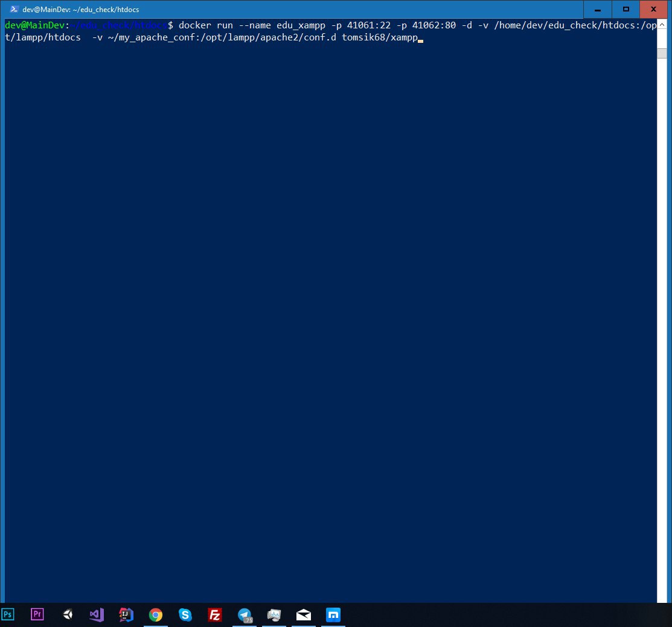Launch Visual Studio from the taskbar
Screen dimensions: 672x627
[x=97, y=615]
